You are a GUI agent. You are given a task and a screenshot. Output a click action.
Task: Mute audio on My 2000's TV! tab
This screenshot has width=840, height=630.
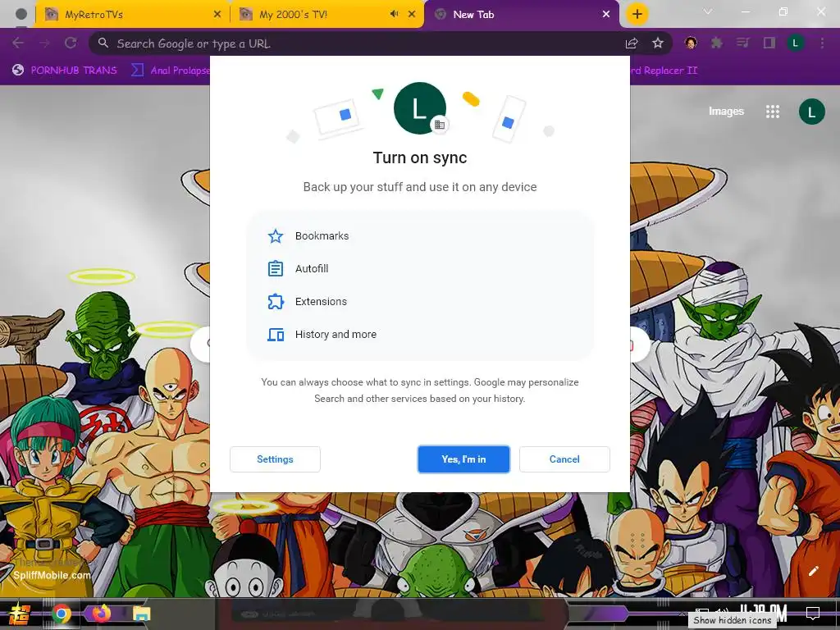[x=395, y=14]
